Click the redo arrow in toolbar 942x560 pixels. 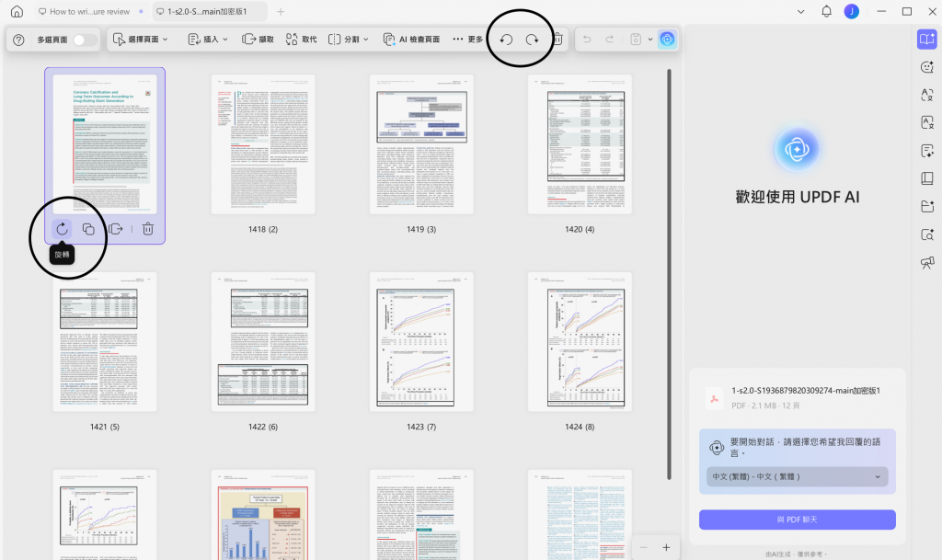(x=609, y=40)
